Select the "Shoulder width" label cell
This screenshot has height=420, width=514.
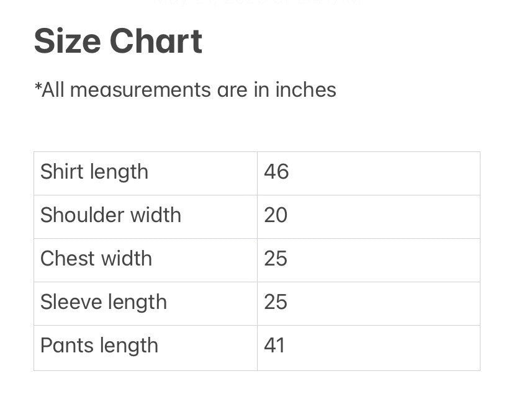(x=110, y=215)
